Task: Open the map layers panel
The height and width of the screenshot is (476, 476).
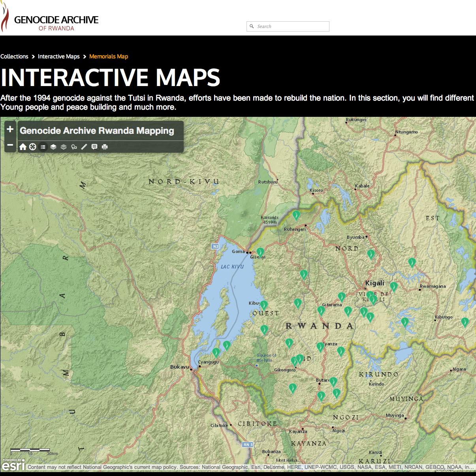Action: (x=53, y=147)
